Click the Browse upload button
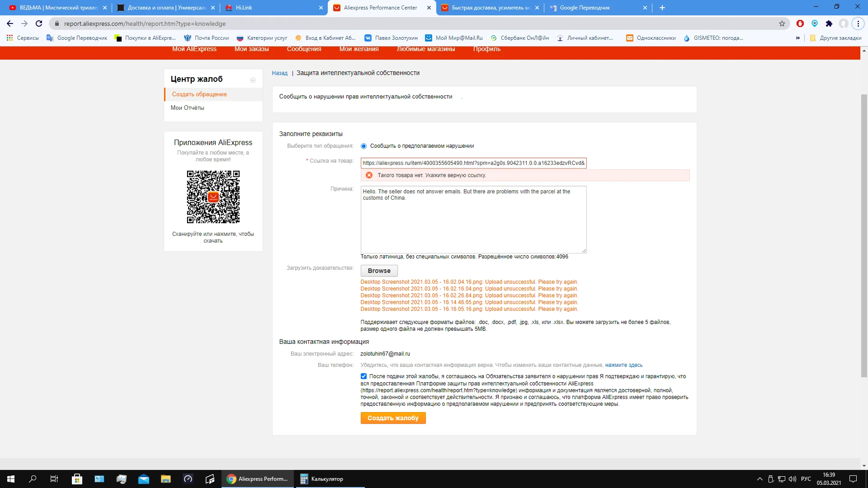This screenshot has height=488, width=868. [379, 271]
